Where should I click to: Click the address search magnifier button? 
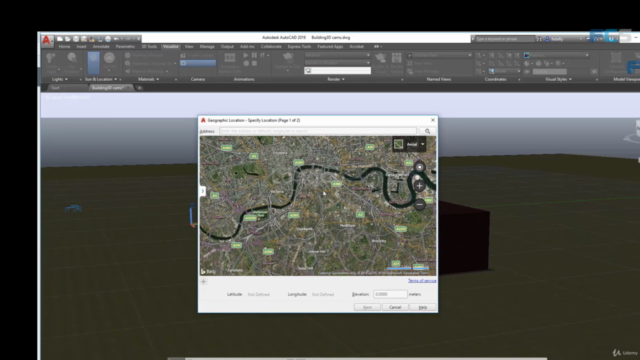tap(427, 131)
